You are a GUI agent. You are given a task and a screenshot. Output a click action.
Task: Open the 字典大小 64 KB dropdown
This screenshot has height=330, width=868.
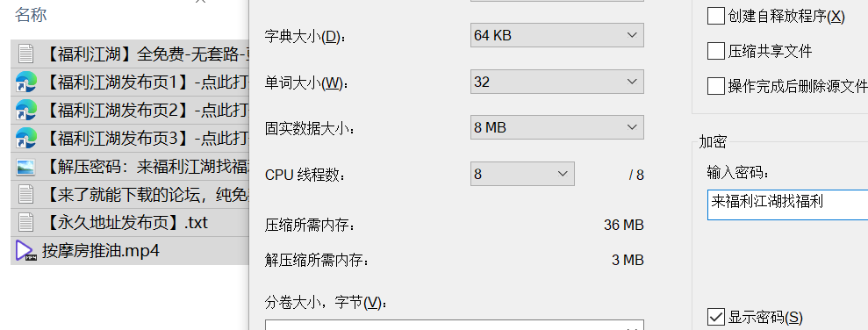557,35
